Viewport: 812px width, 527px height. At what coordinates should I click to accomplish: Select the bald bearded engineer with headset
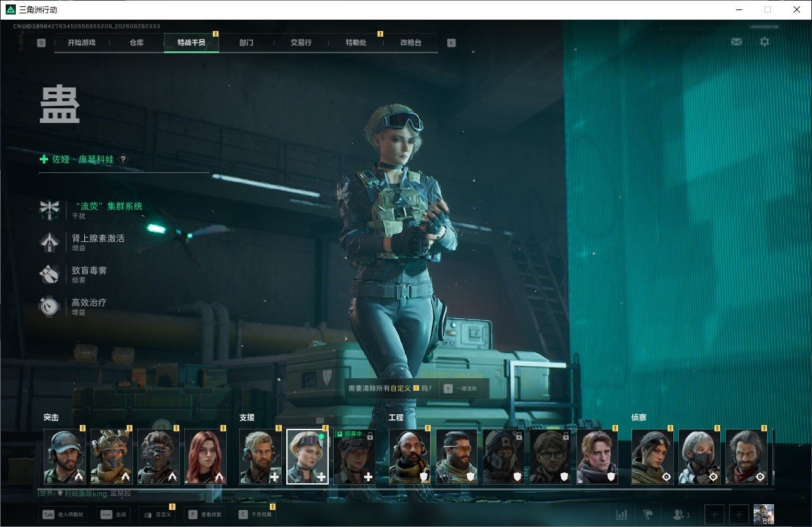[410, 457]
